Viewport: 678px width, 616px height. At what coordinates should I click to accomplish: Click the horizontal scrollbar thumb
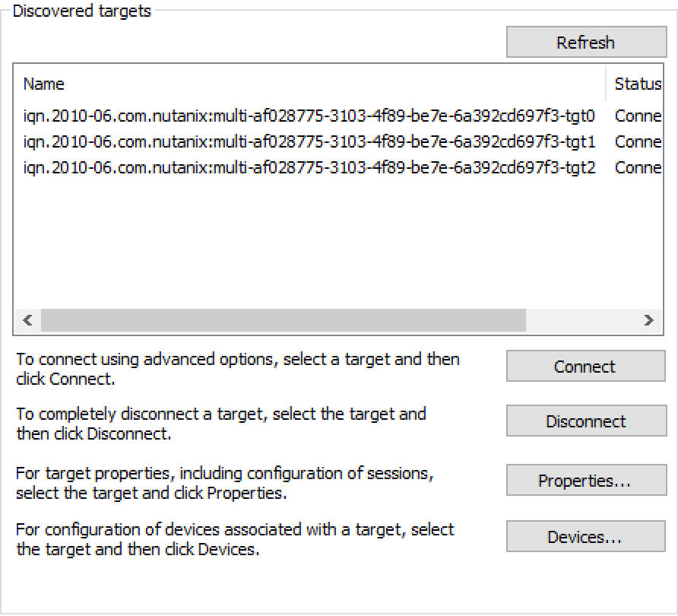coord(283,320)
